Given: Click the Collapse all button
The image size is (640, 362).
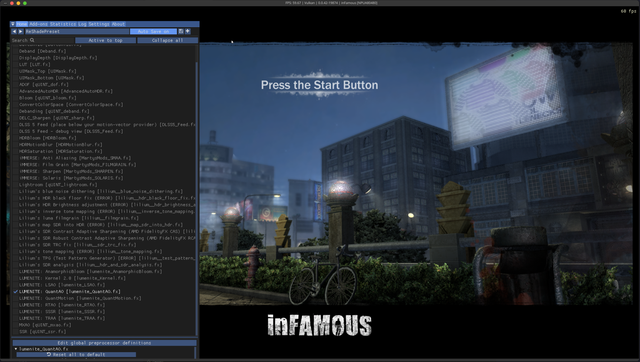Looking at the screenshot, I should tap(167, 40).
